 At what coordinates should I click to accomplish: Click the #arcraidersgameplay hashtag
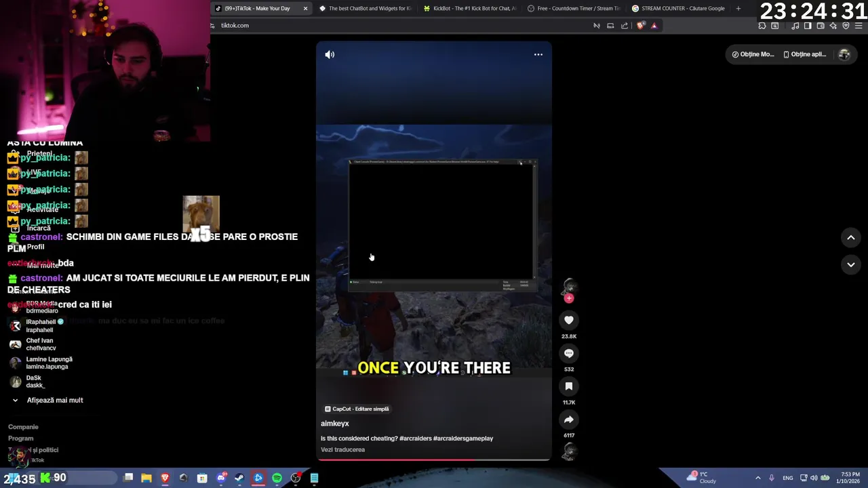coord(463,439)
